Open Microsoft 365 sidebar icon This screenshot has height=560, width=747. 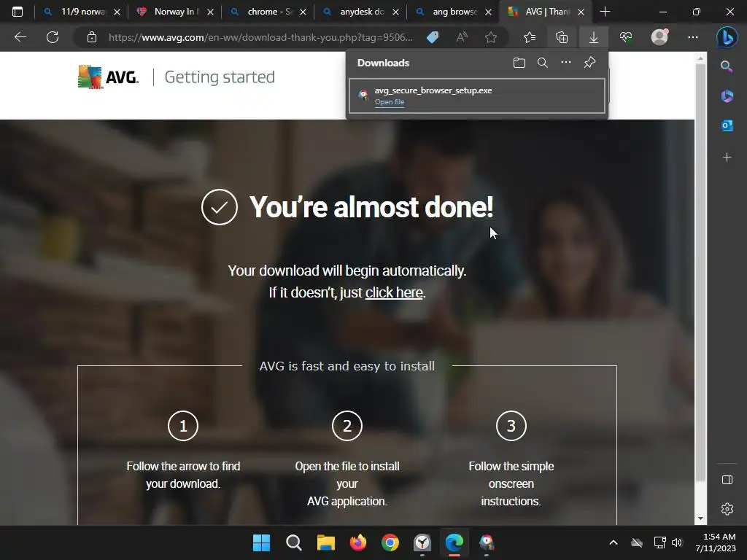727,96
